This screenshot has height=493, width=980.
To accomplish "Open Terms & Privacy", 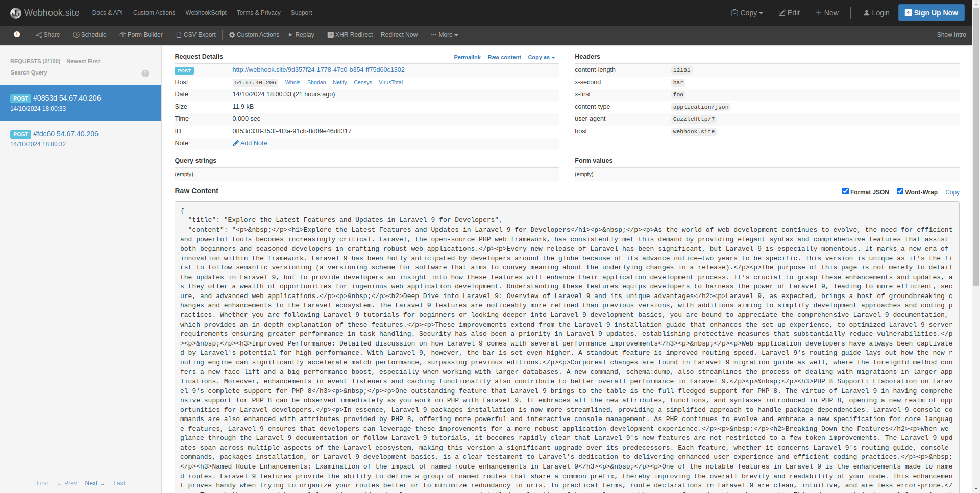I will click(x=258, y=13).
